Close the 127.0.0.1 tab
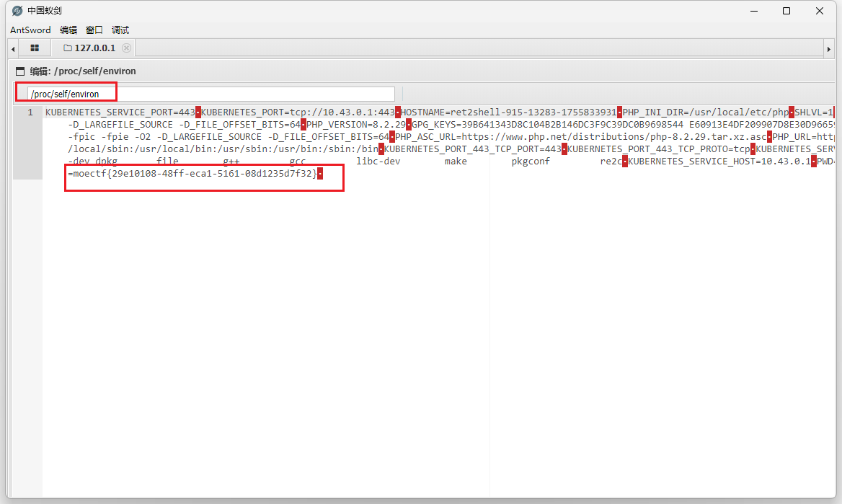 tap(127, 48)
